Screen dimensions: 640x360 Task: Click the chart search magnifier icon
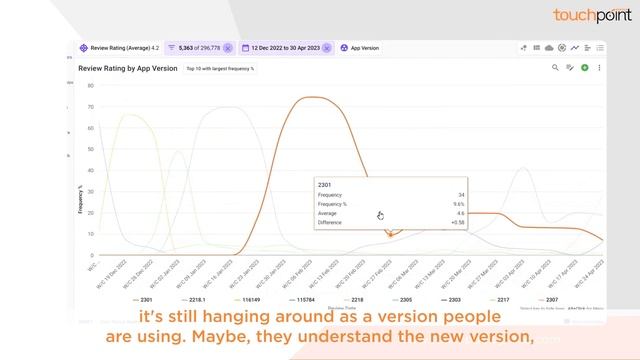[555, 67]
